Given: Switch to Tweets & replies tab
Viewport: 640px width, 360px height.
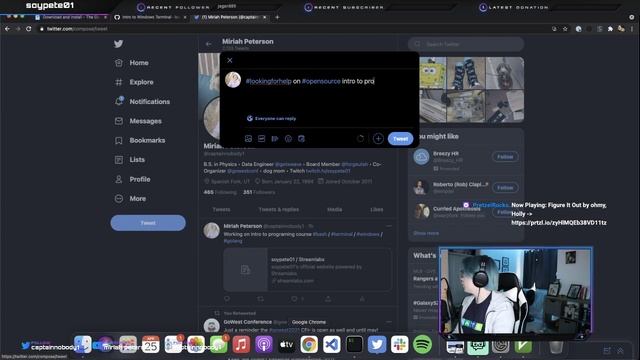Looking at the screenshot, I should coord(278,209).
